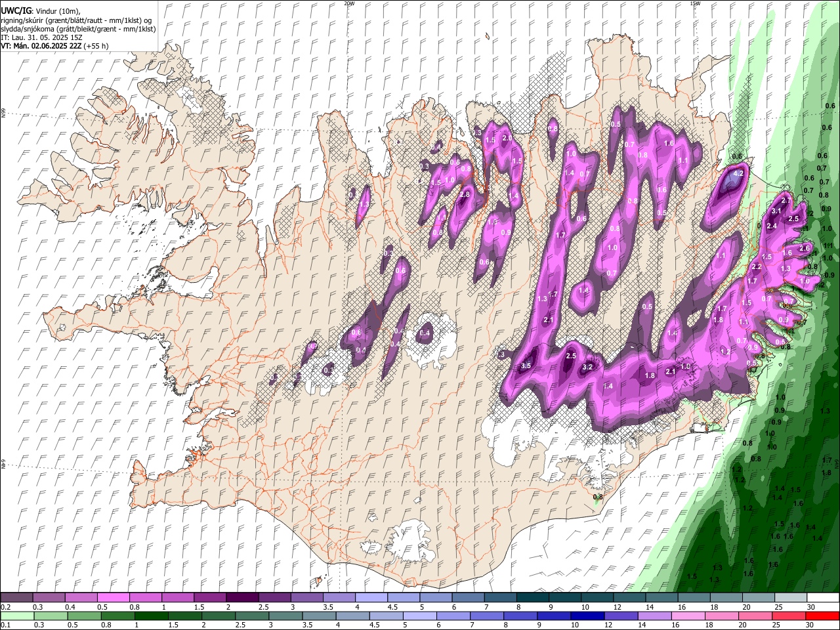
Task: Pick the white 25–30 upper legend swatch
Action: pos(791,598)
